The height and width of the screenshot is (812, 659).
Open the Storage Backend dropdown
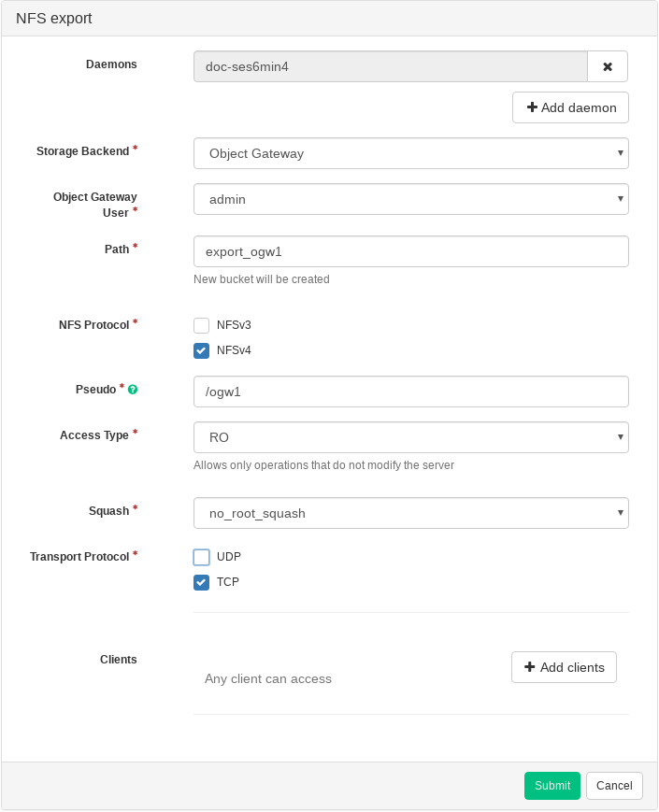[410, 153]
